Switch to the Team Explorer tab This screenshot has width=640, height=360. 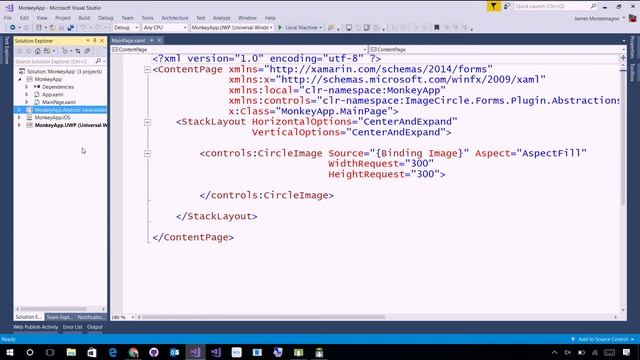pos(59,317)
